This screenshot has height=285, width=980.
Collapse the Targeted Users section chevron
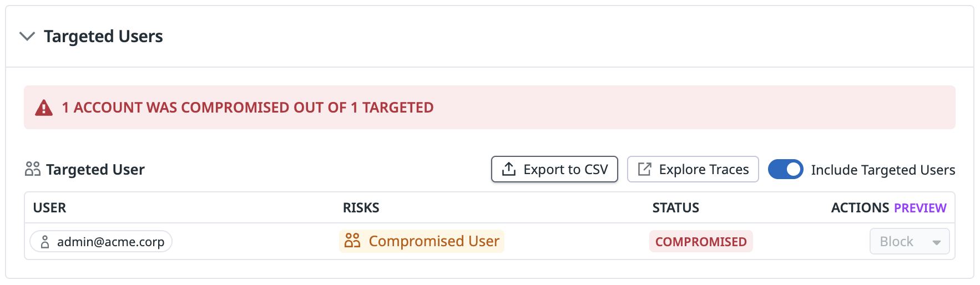[x=27, y=37]
